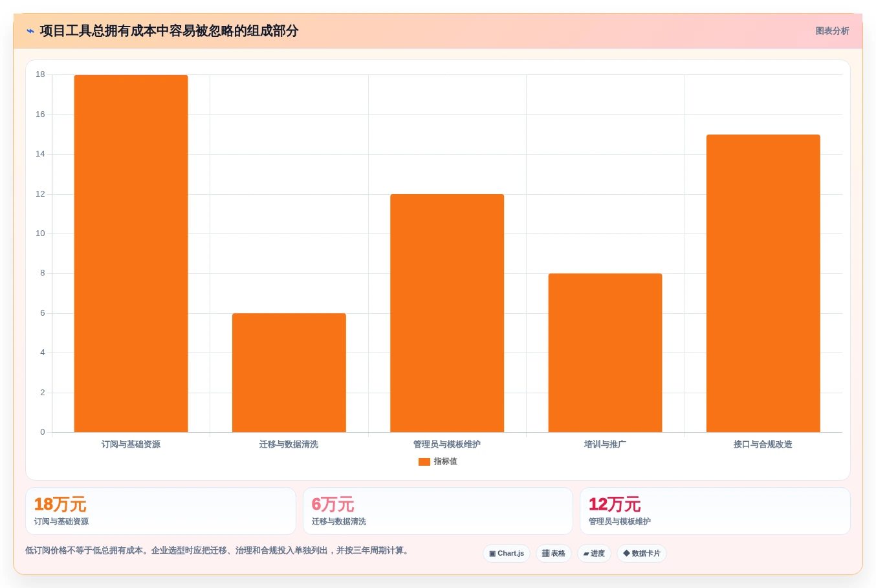Click the 管理员与模板维护 x-axis label

point(447,444)
